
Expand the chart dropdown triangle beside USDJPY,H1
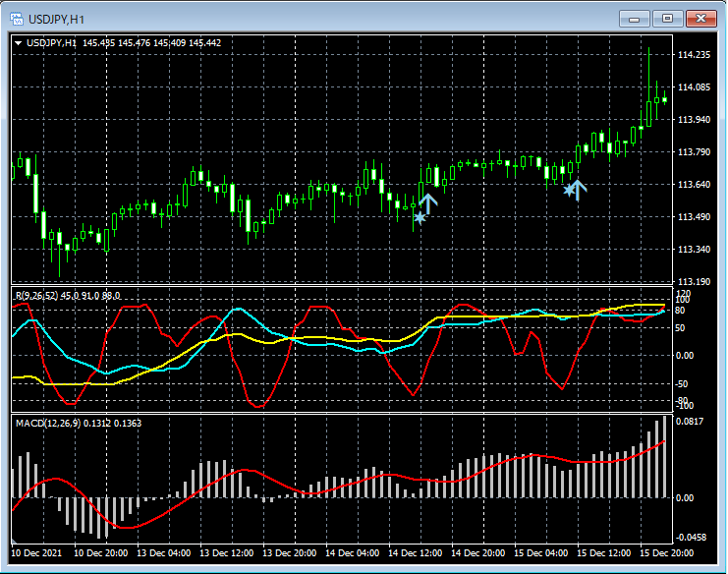19,43
